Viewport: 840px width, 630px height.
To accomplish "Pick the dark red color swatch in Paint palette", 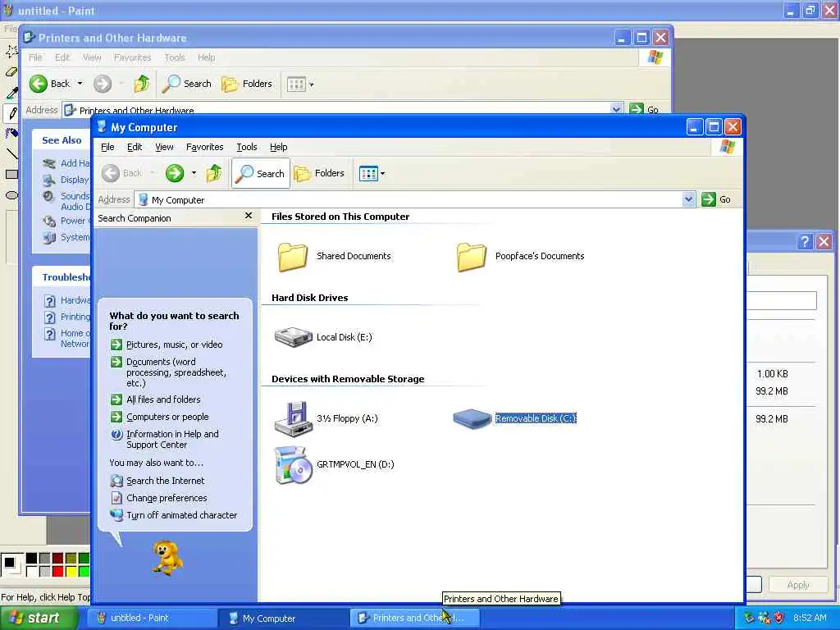I will click(58, 559).
